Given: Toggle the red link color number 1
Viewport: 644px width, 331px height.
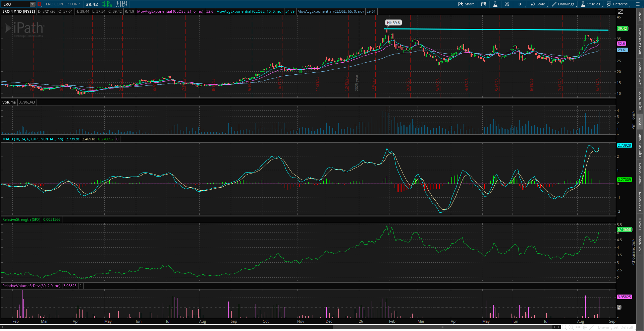Looking at the screenshot, I should [x=39, y=4].
